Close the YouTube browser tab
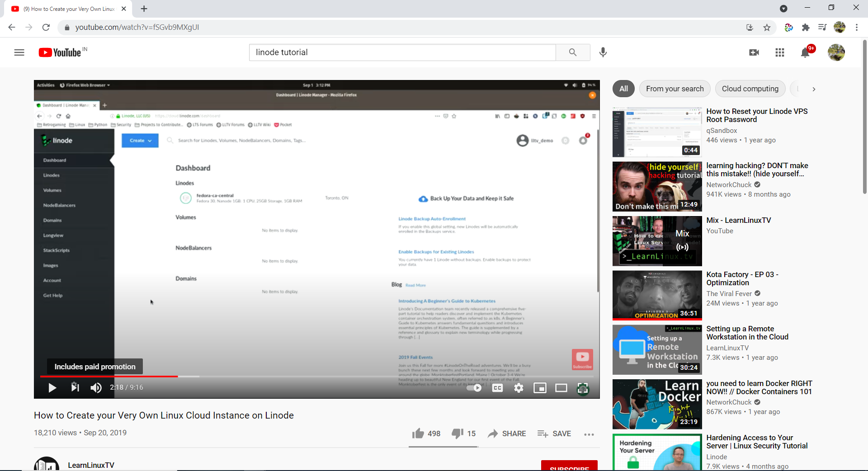Screen dimensions: 868x471 (x=124, y=9)
